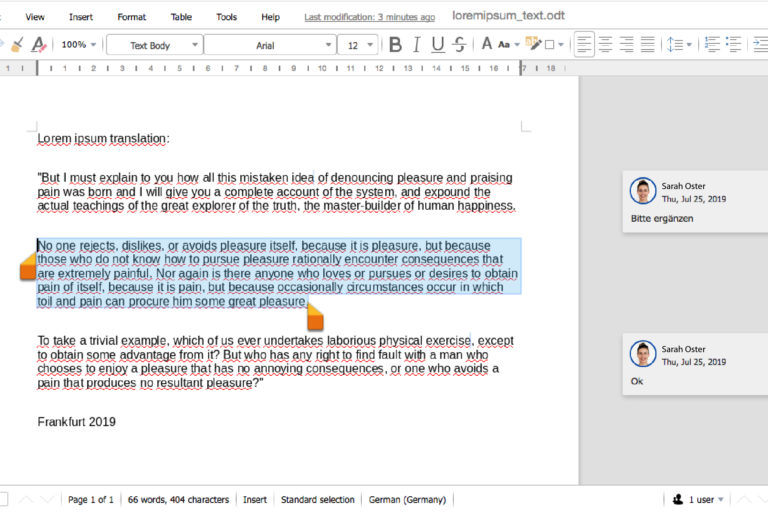The image size is (768, 512).
Task: Open the zoom percentage dropdown
Action: point(79,45)
